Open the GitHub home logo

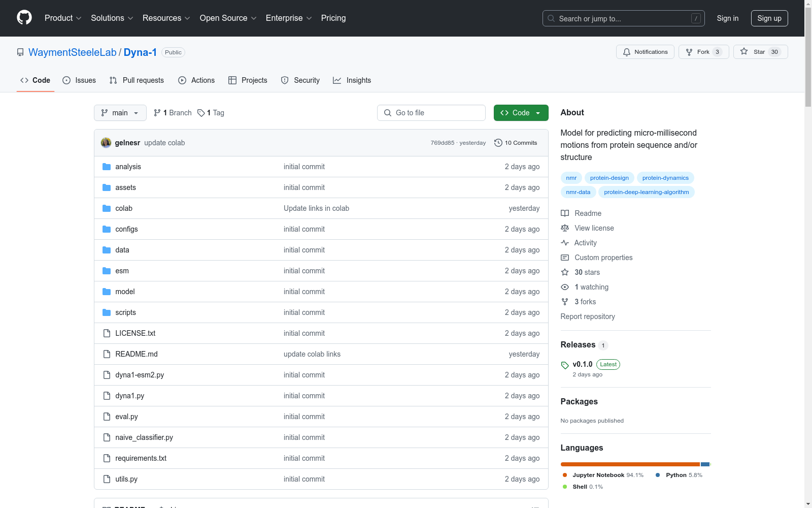[24, 18]
